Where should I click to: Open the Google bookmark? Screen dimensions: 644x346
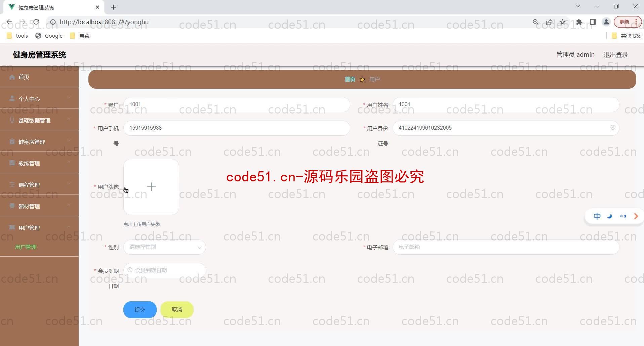click(x=49, y=36)
